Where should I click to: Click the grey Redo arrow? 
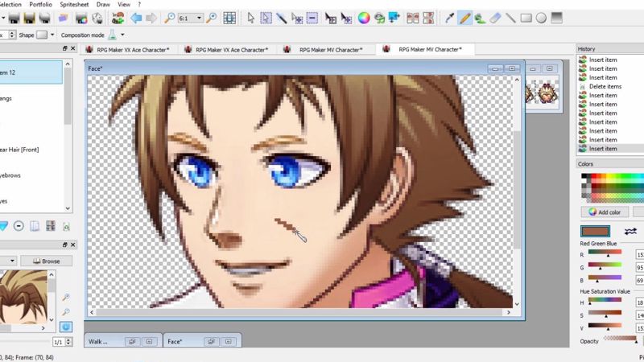151,18
